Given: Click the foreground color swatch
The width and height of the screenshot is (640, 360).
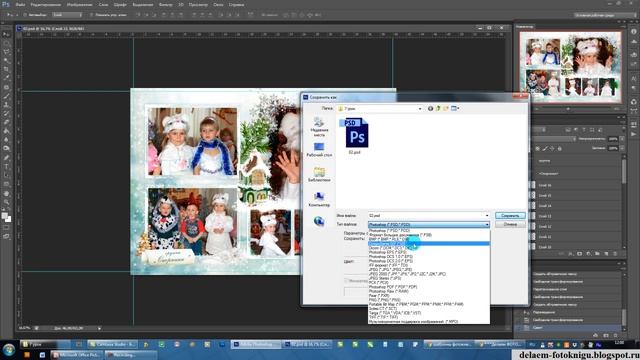Looking at the screenshot, I should click(x=4, y=216).
